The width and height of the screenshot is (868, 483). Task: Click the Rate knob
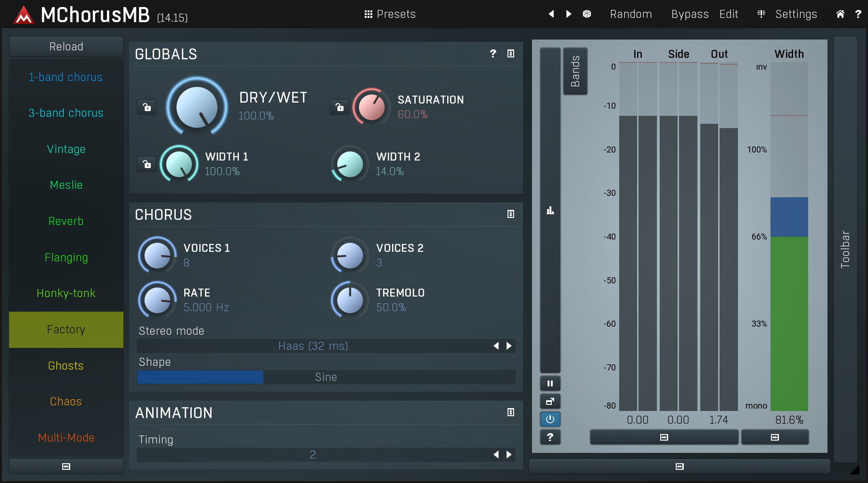tap(157, 300)
